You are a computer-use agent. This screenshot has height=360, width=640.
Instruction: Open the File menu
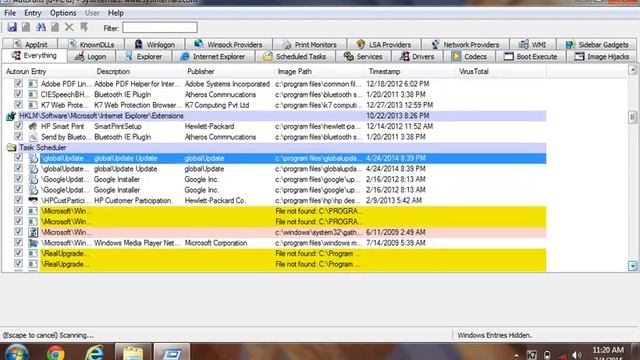pyautogui.click(x=10, y=13)
